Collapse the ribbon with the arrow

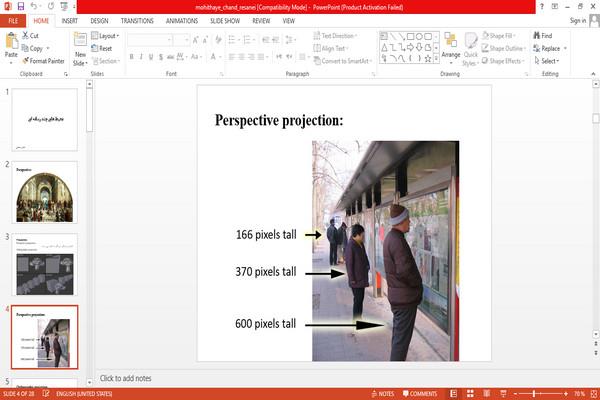pyautogui.click(x=593, y=74)
